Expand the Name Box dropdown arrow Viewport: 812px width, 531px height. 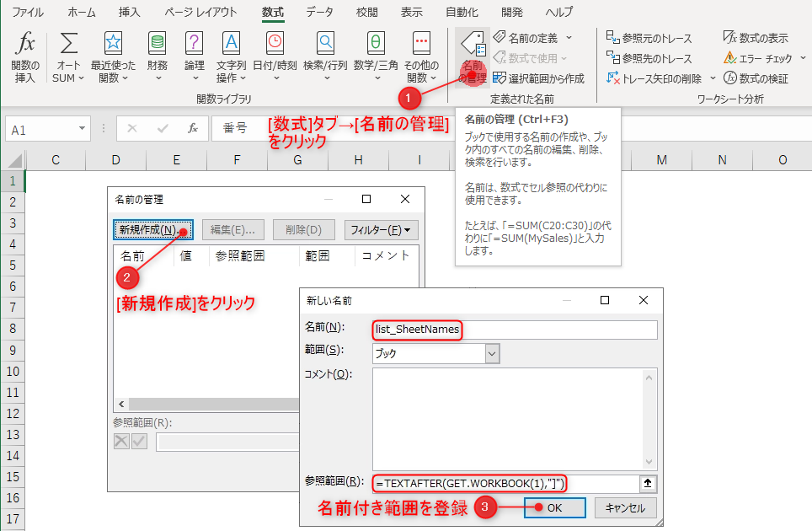(82, 128)
